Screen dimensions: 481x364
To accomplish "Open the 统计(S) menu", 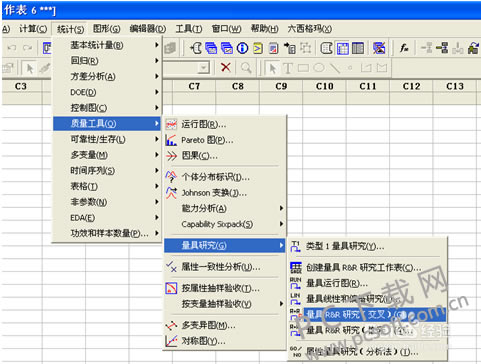I will coord(70,29).
